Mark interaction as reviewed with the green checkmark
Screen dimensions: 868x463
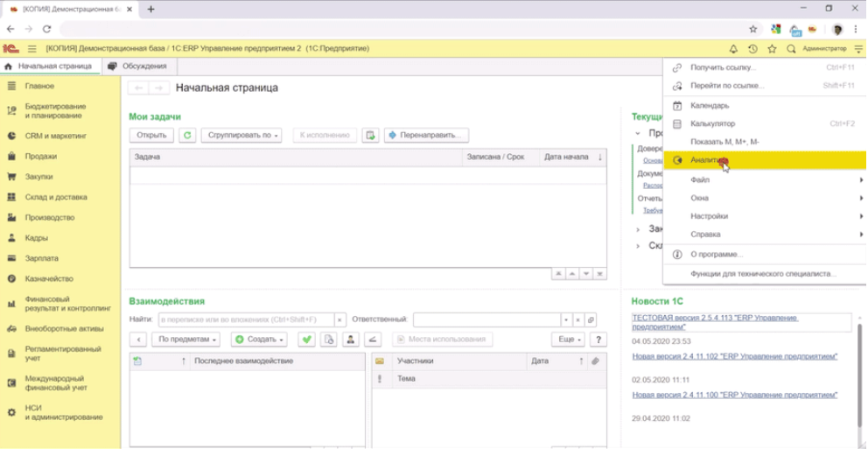[x=306, y=340]
